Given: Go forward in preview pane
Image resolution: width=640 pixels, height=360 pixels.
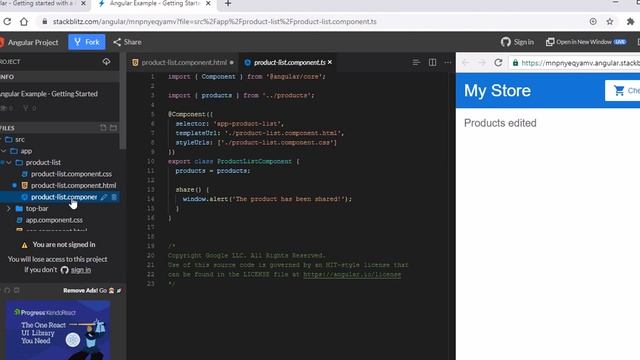Looking at the screenshot, I should pyautogui.click(x=482, y=63).
